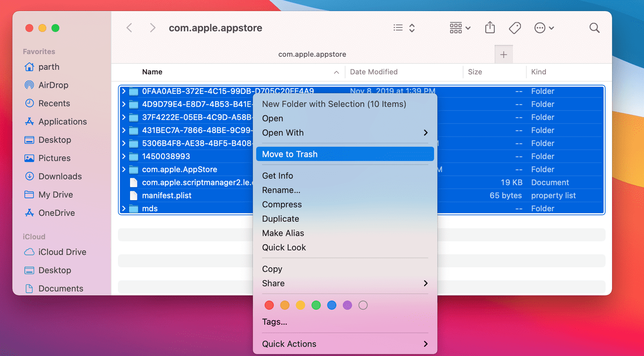Expand the 4D9D79E4-E8D7 folder
Image resolution: width=644 pixels, height=356 pixels.
(124, 104)
